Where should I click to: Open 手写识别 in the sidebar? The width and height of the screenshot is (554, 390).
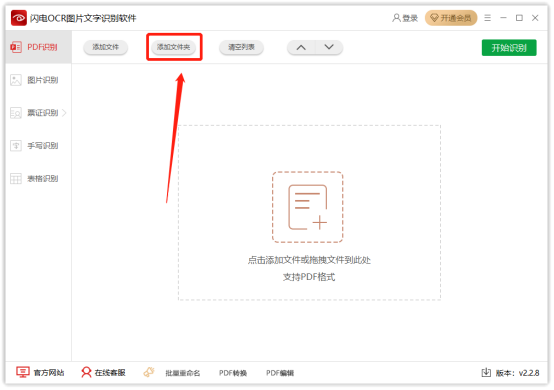(x=39, y=146)
